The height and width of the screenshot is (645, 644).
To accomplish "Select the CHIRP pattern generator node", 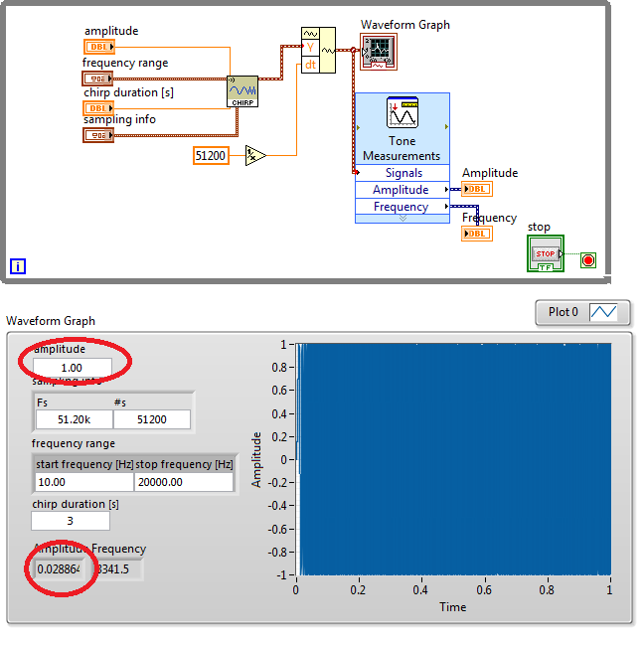I will 242,91.
